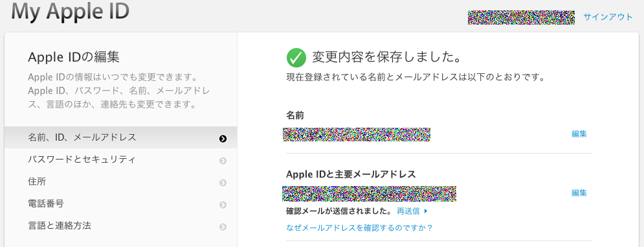Screen dimensions: 644x247
Task: Click arrow icon beside 言語と連絡方法
Action: tap(223, 226)
